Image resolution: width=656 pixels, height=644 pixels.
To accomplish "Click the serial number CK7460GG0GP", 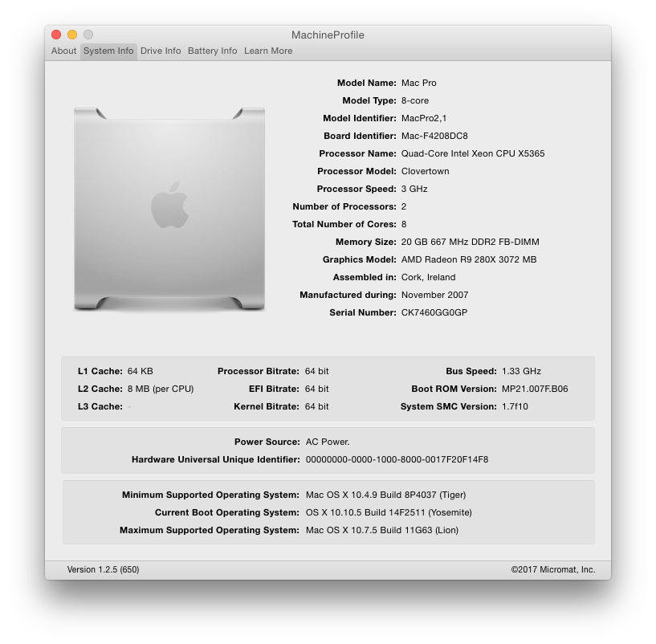I will point(434,312).
